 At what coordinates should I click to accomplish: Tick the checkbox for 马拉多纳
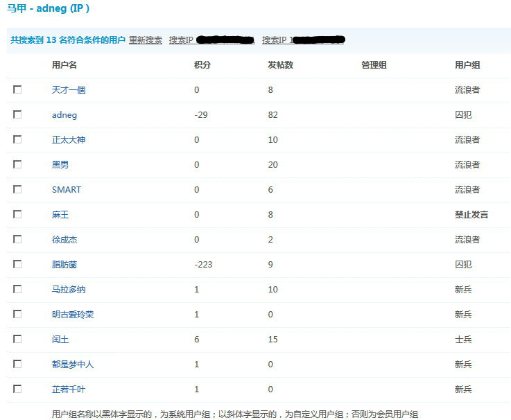[x=17, y=289]
